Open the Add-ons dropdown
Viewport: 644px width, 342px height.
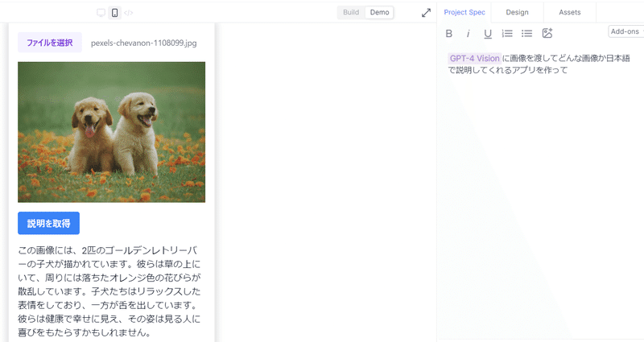point(625,32)
